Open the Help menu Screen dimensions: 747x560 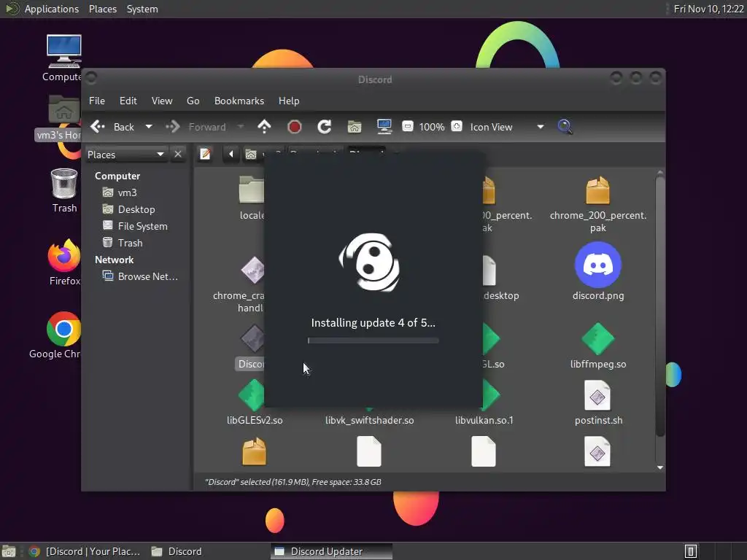(x=289, y=101)
